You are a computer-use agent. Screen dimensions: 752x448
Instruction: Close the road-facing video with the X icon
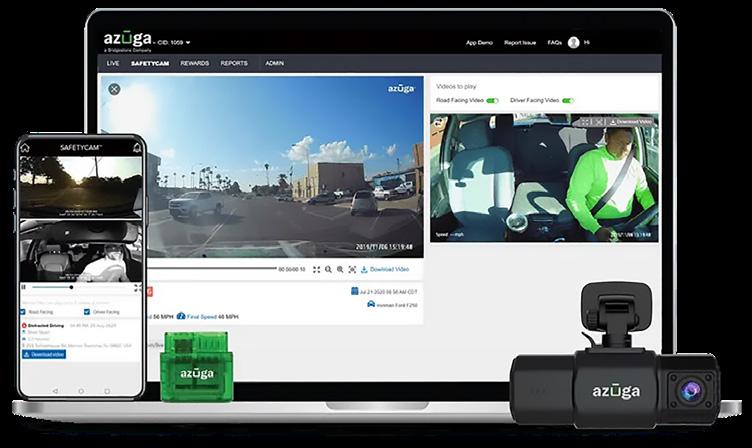tap(114, 89)
